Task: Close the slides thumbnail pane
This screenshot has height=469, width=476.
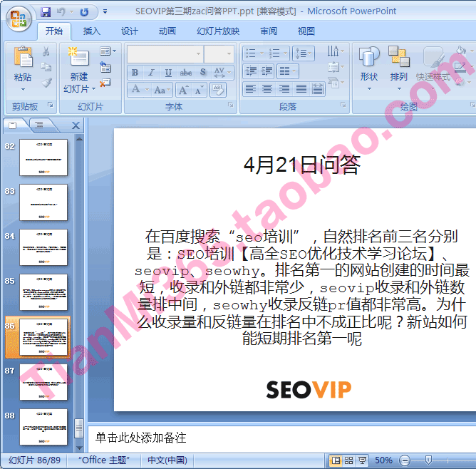Action: tap(76, 125)
